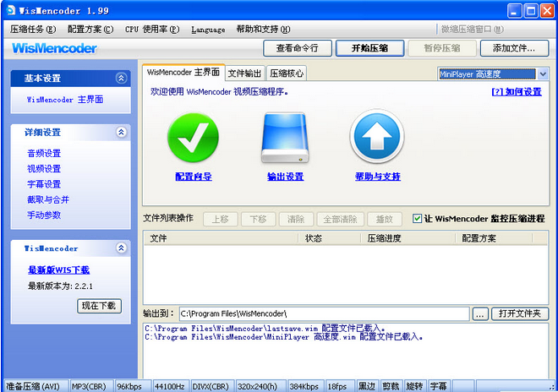Collapse the 详细设置 panel

tap(122, 133)
